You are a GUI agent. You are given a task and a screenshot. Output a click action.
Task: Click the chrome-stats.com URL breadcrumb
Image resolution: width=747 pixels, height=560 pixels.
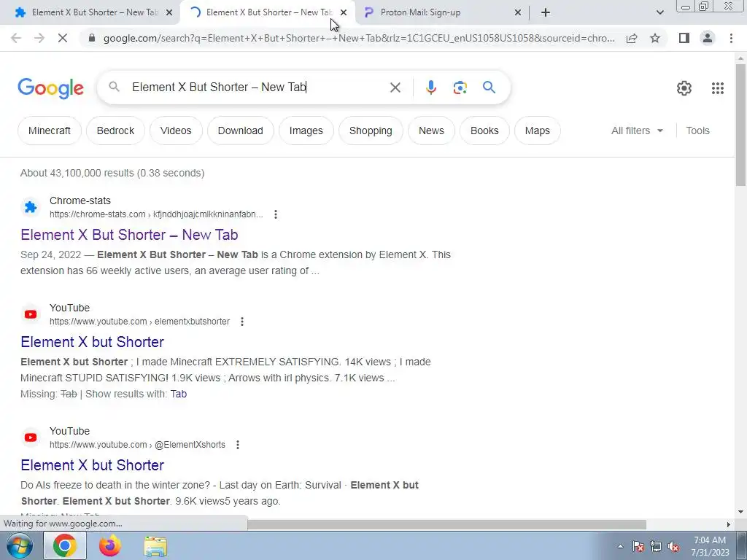coord(156,214)
